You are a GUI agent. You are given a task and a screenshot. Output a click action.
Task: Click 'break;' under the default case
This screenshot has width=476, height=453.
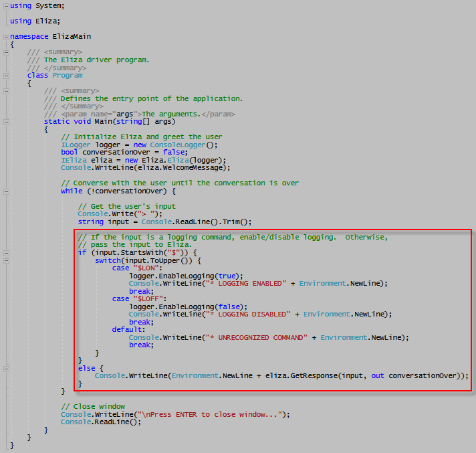142,345
